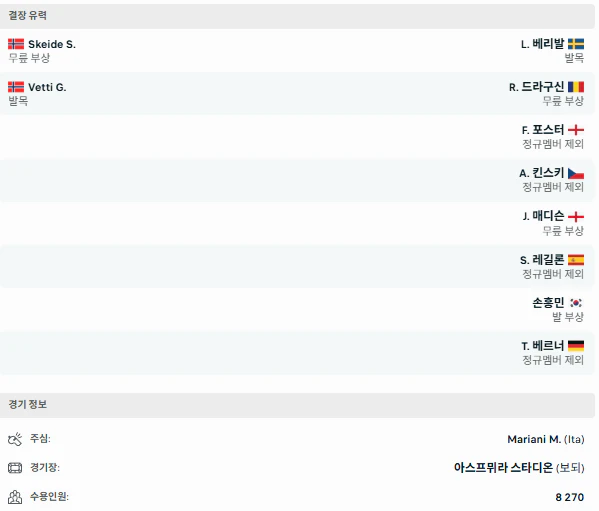Screen dimensions: 599x511
Task: Click the Spain flag next to S. 레길론
Action: coord(576,260)
